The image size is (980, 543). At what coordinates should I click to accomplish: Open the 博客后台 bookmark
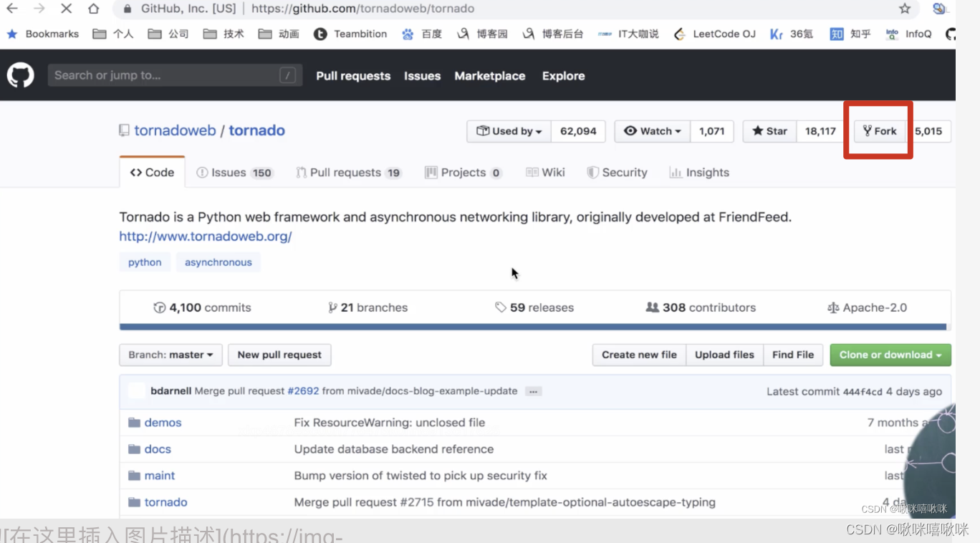(553, 34)
